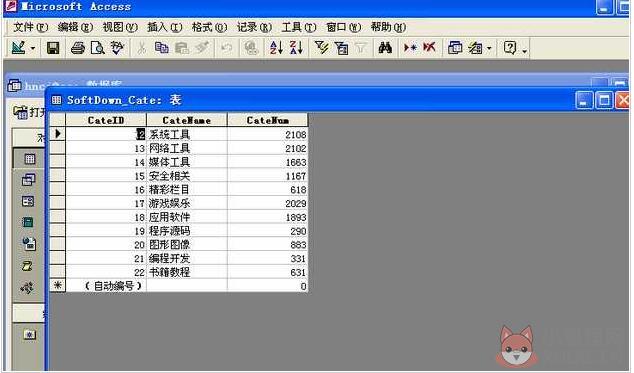This screenshot has width=634, height=373.
Task: Click the Save floppy disk icon
Action: coord(53,48)
